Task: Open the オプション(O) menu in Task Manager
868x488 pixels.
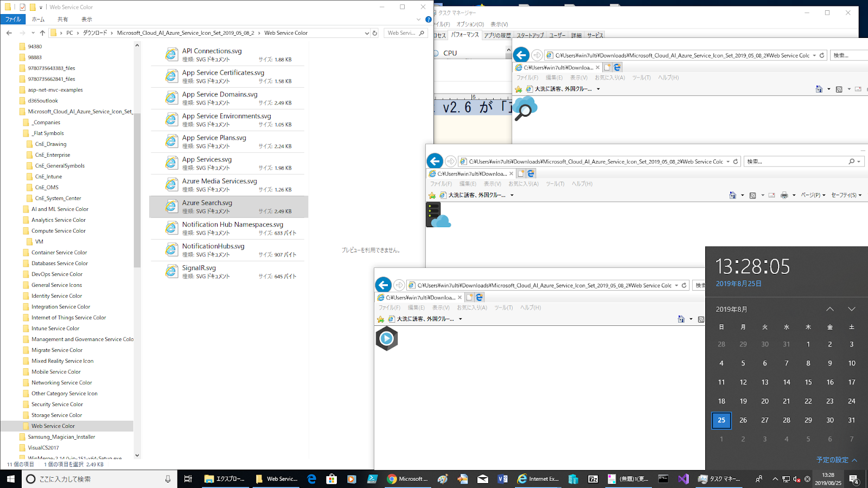Action: click(x=470, y=24)
